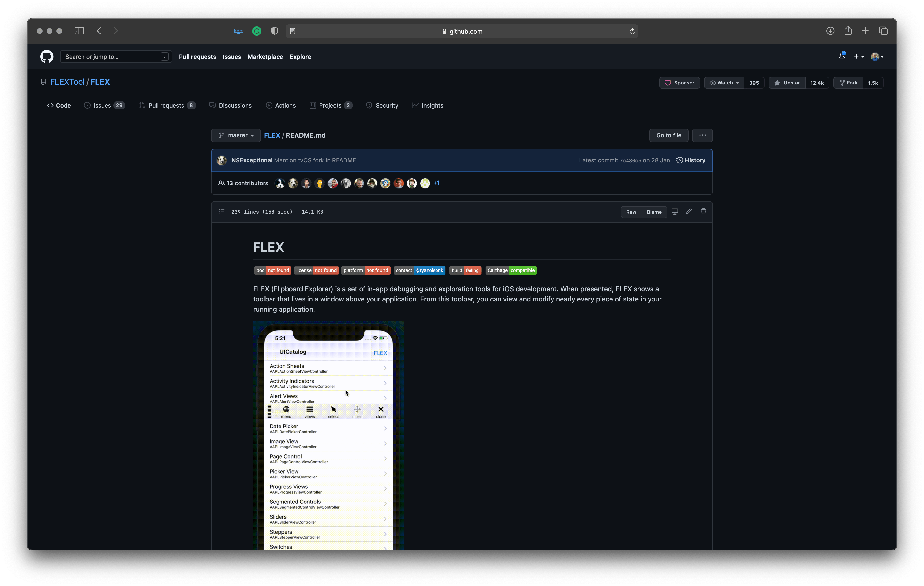
Task: Open the Watch dropdown
Action: pyautogui.click(x=724, y=83)
